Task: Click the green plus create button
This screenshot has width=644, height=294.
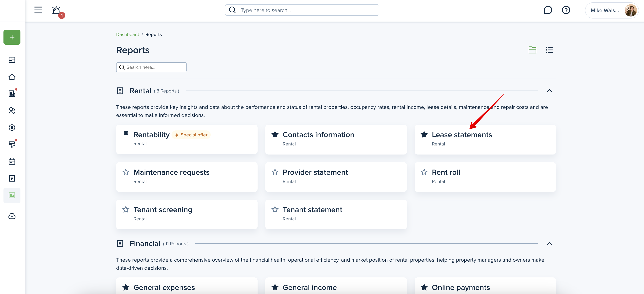Action: [12, 37]
